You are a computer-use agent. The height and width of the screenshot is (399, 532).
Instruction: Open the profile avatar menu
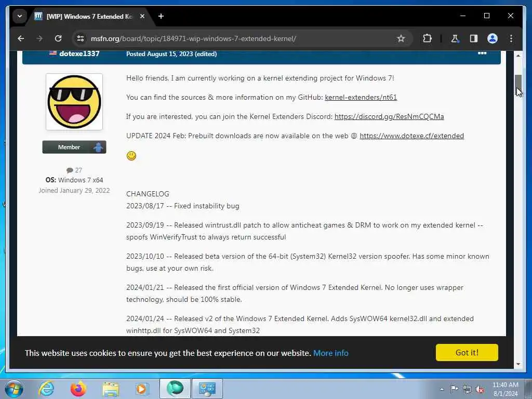[x=493, y=38]
